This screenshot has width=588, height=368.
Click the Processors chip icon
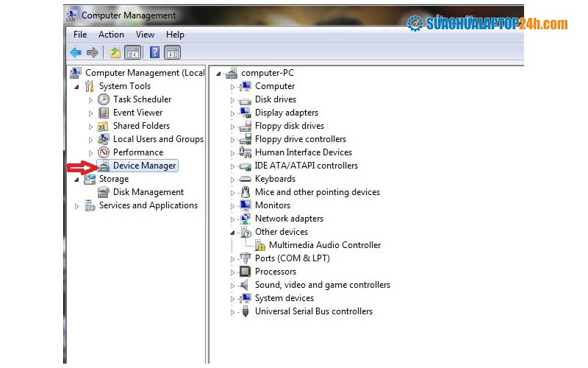pyautogui.click(x=245, y=272)
